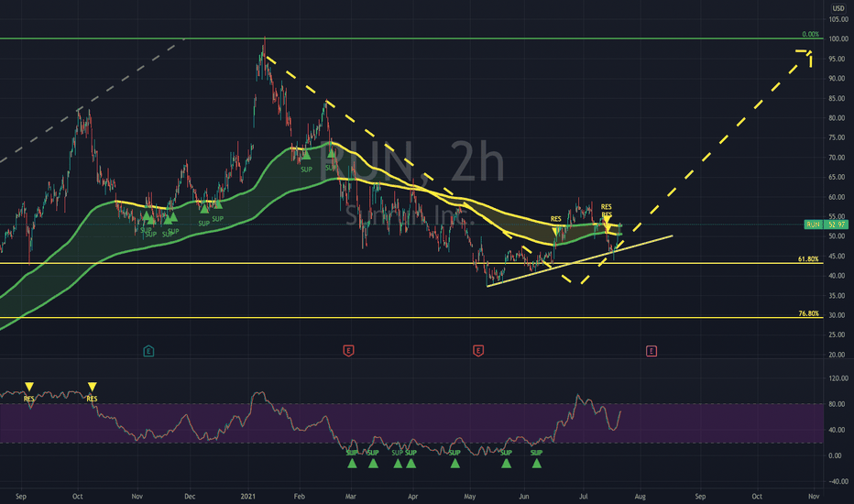Click the 120.00 oscillator axis value

[838, 378]
